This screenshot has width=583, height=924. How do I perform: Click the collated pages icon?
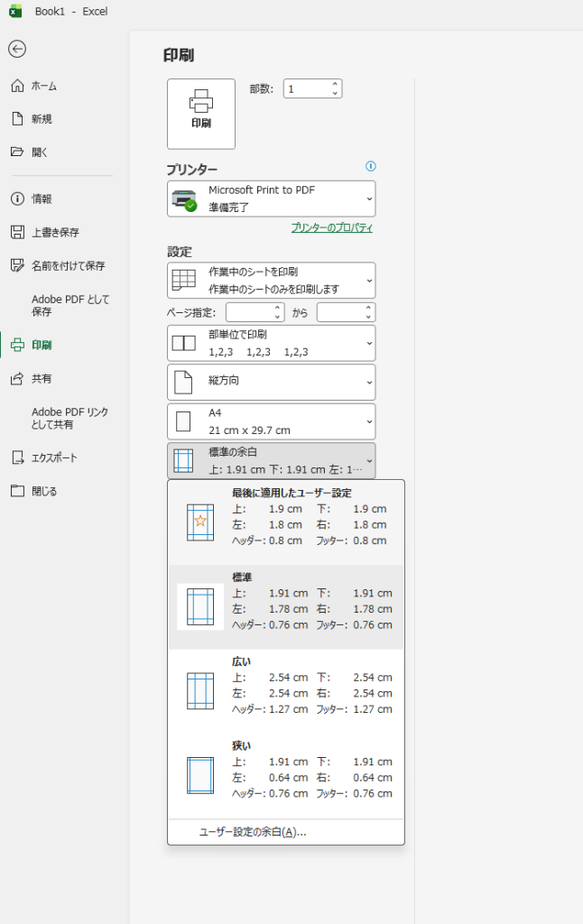183,343
